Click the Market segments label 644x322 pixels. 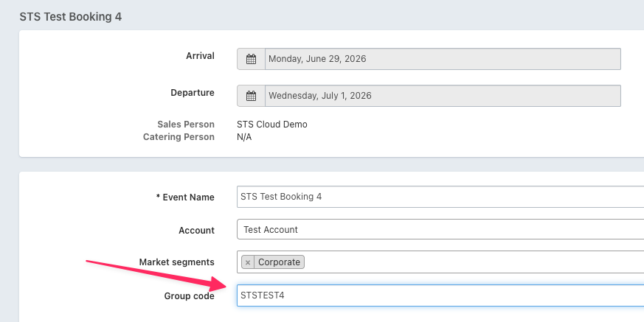point(176,262)
